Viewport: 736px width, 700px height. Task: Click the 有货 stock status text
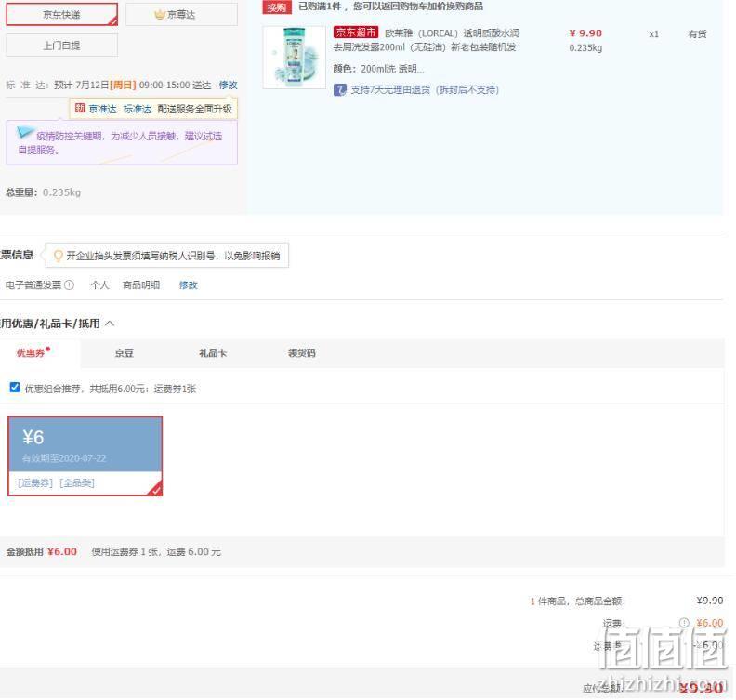coord(697,34)
